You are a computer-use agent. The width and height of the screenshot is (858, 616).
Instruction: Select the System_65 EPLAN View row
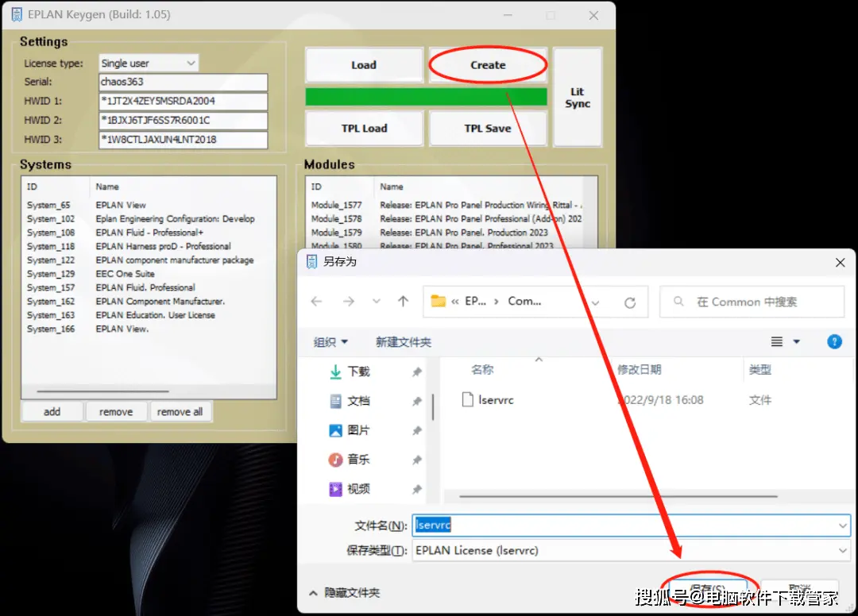[149, 205]
